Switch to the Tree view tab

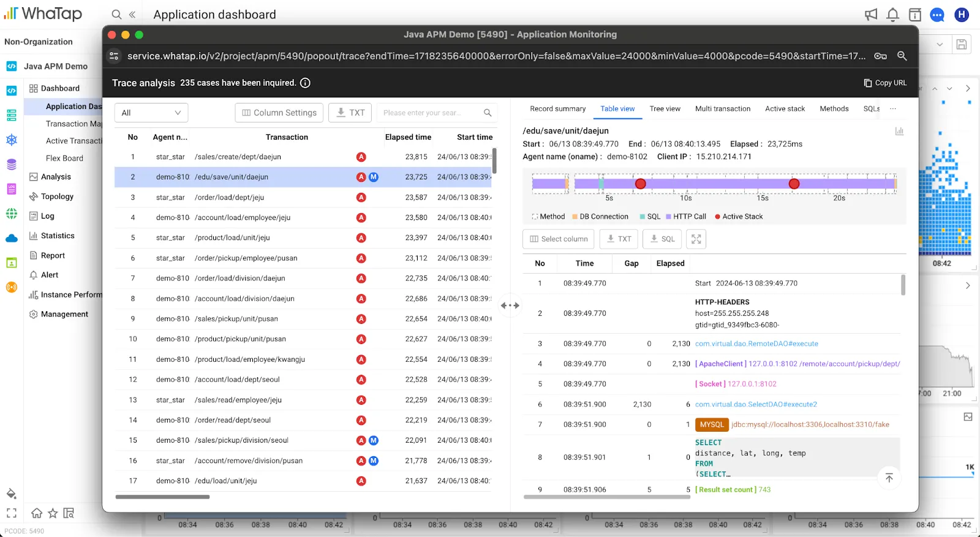coord(665,108)
